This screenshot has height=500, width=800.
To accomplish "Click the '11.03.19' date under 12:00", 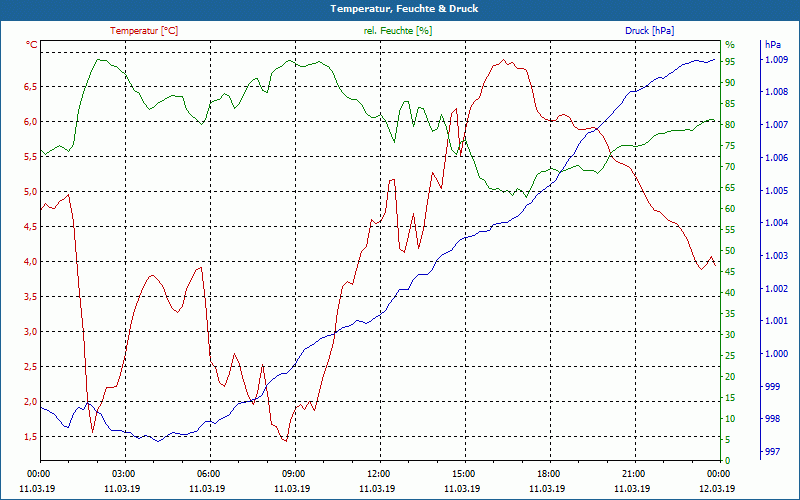I will 378,488.
